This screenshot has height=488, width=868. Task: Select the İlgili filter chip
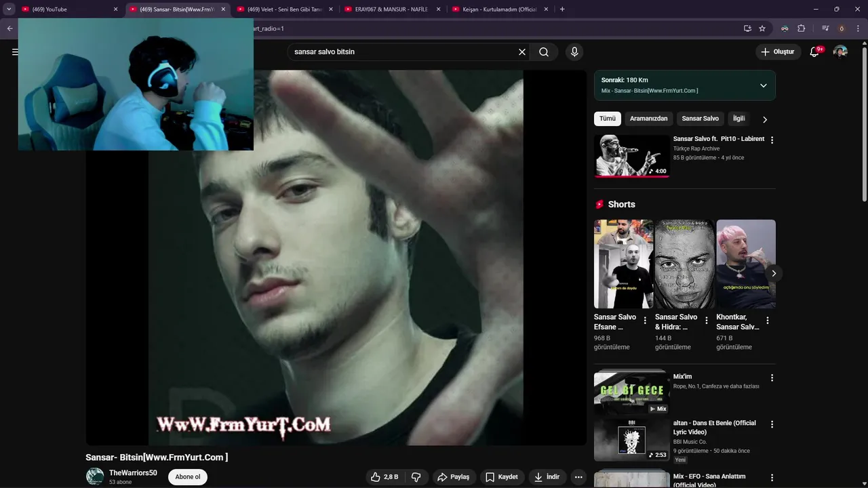[738, 119]
